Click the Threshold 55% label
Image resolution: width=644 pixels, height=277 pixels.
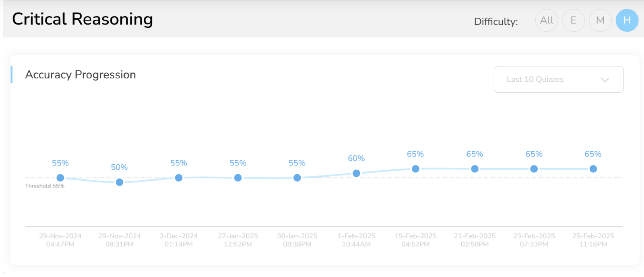click(x=45, y=186)
